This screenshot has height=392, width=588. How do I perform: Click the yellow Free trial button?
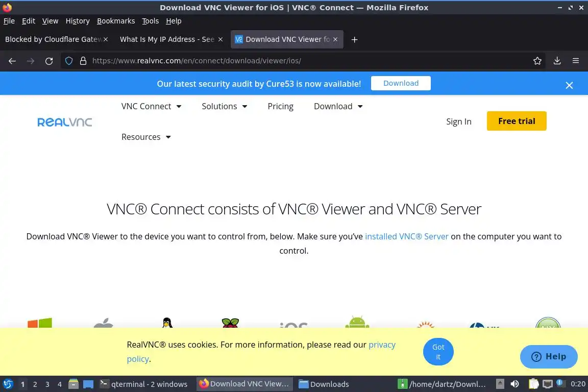click(517, 121)
